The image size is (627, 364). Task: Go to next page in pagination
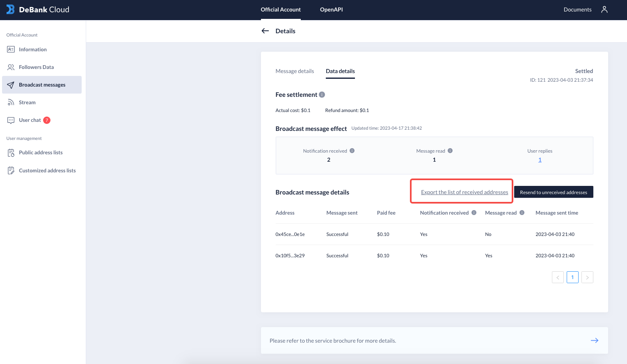587,277
